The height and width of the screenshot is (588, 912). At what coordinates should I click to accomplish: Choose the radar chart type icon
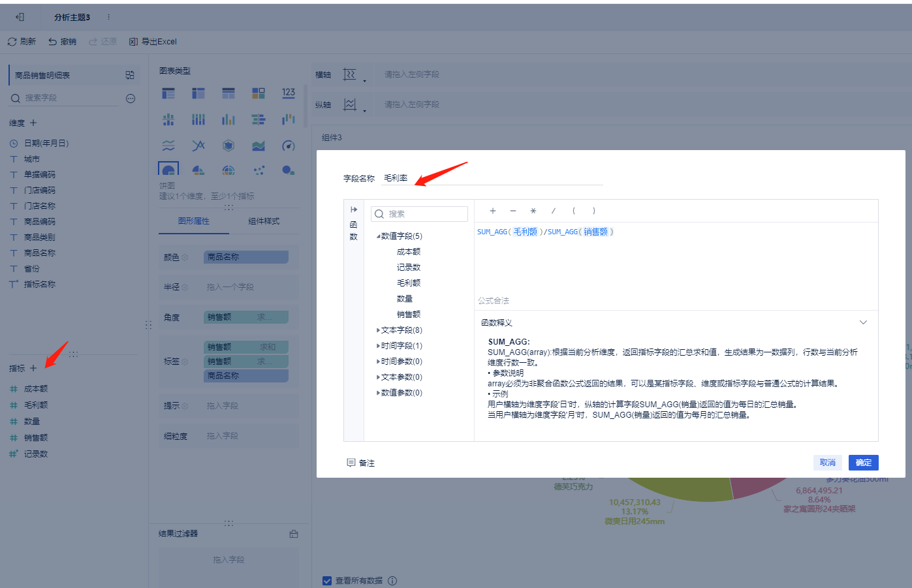click(228, 146)
